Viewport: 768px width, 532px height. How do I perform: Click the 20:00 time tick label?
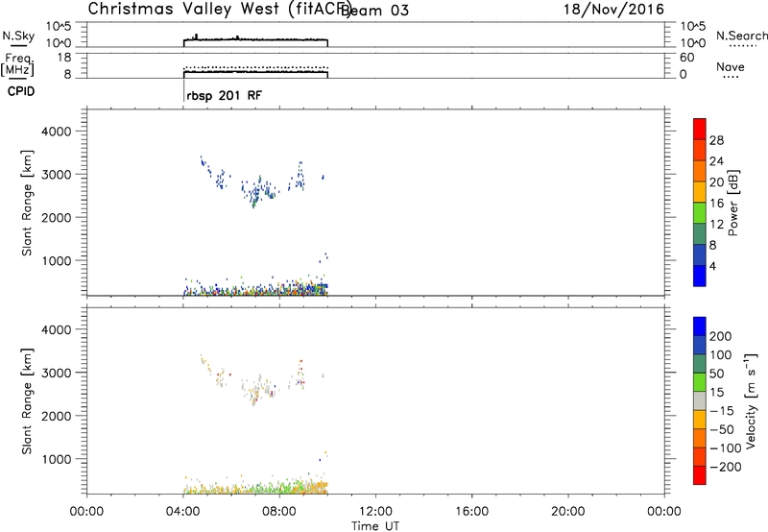568,512
